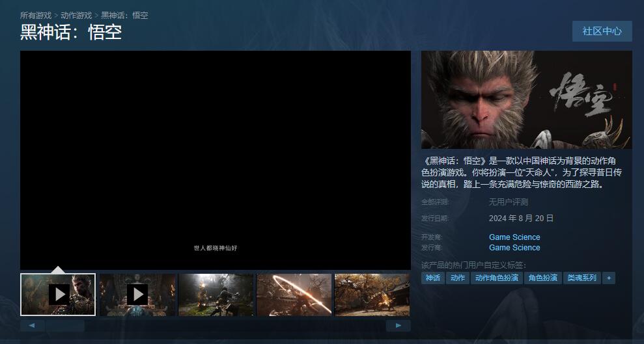Click the right arrow of thumbnail strip

[398, 326]
